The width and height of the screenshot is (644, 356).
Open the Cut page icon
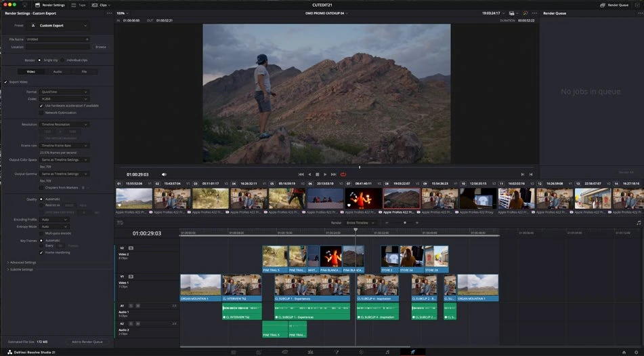259,353
